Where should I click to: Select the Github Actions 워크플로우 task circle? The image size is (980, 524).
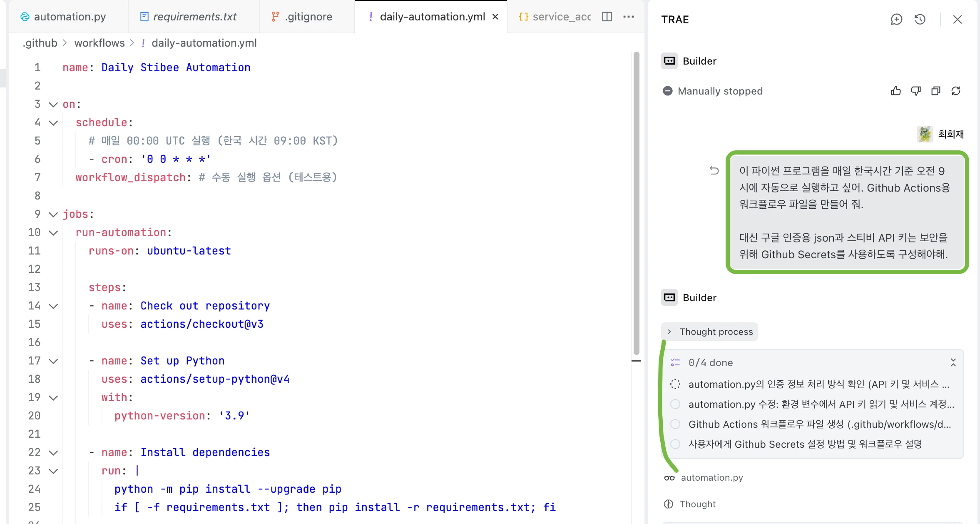point(675,424)
